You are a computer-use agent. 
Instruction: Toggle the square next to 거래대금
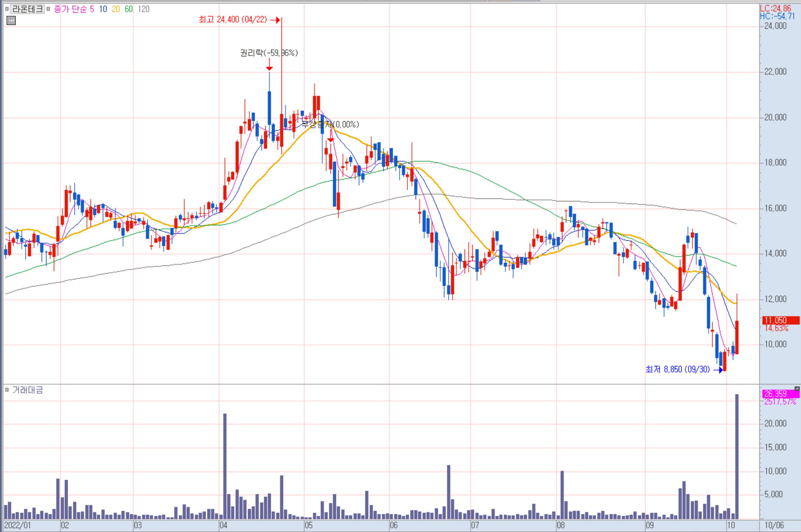click(x=7, y=390)
